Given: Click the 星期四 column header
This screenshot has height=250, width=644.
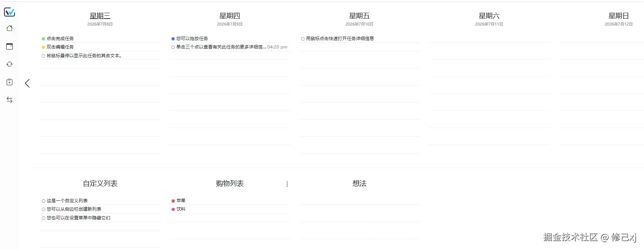Looking at the screenshot, I should point(230,16).
